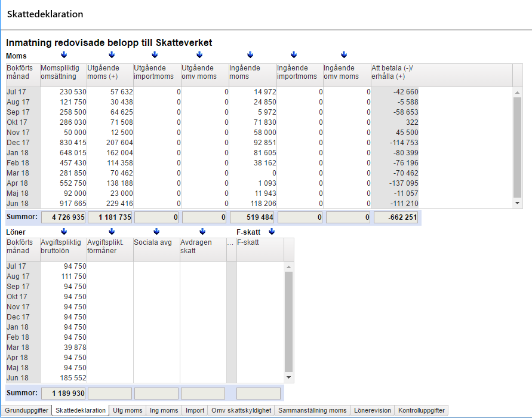
Task: Click the Summor field showing 4 726 935
Action: (63, 217)
